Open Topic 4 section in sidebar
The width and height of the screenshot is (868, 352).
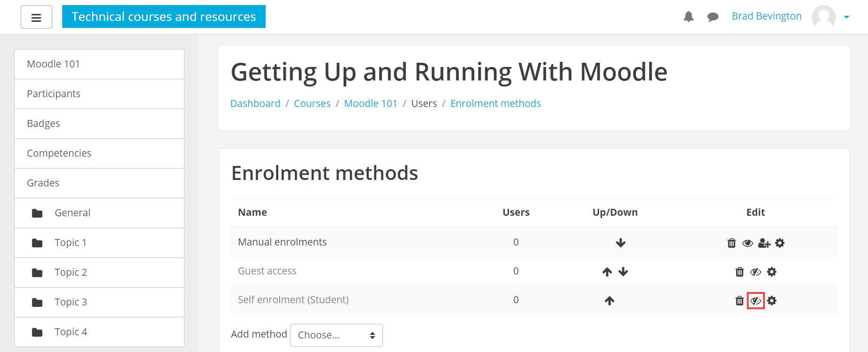point(99,332)
